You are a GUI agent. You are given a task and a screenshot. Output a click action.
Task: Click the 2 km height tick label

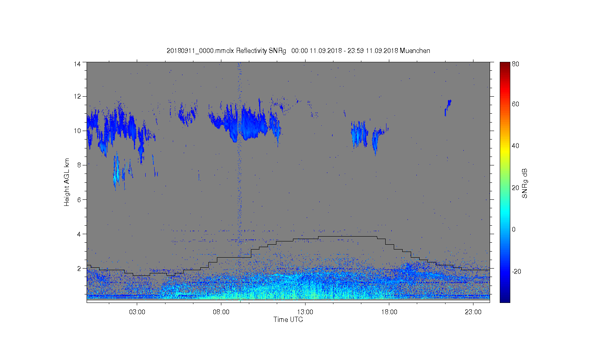79,268
